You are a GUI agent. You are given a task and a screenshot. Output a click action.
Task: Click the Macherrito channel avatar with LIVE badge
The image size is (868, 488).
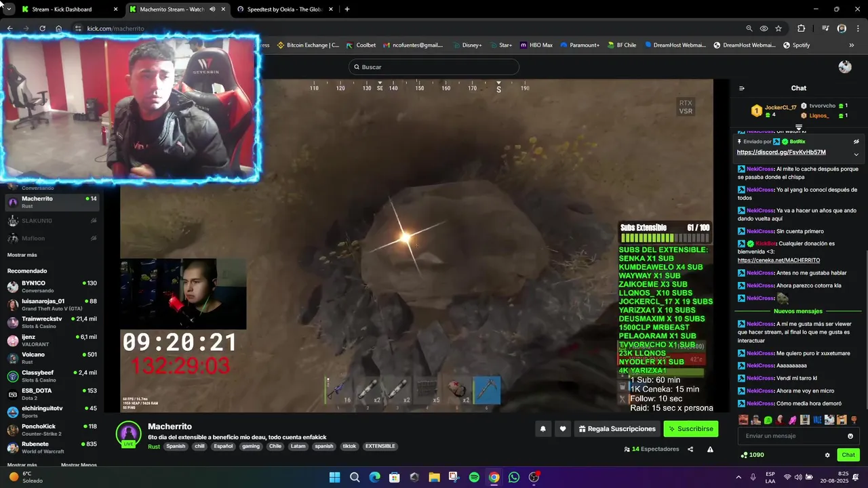click(x=128, y=434)
